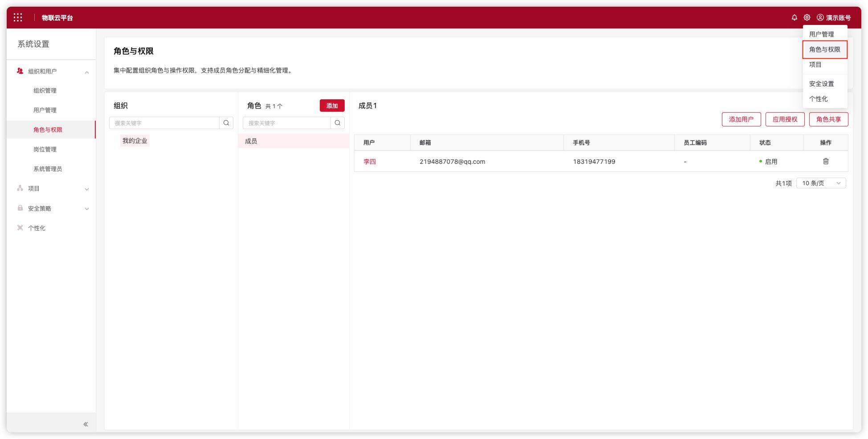
Task: Collapse the 组织和用户 sidebar section
Action: coord(87,72)
